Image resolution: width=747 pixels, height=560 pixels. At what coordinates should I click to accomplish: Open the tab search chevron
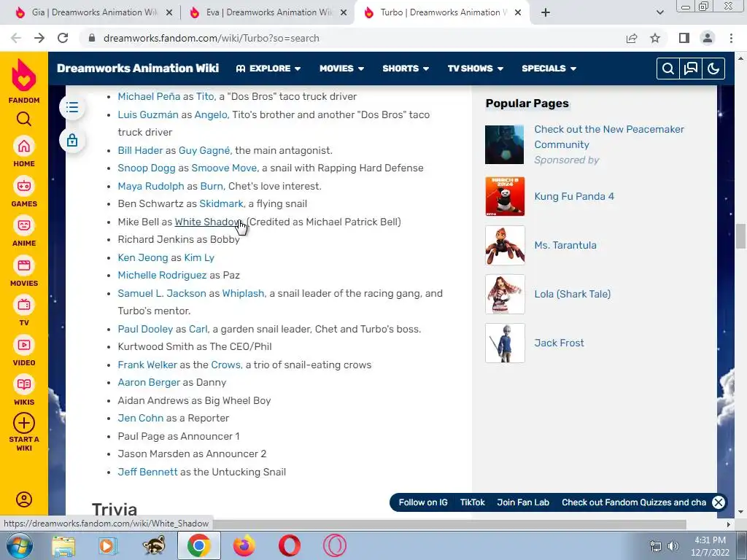[659, 12]
